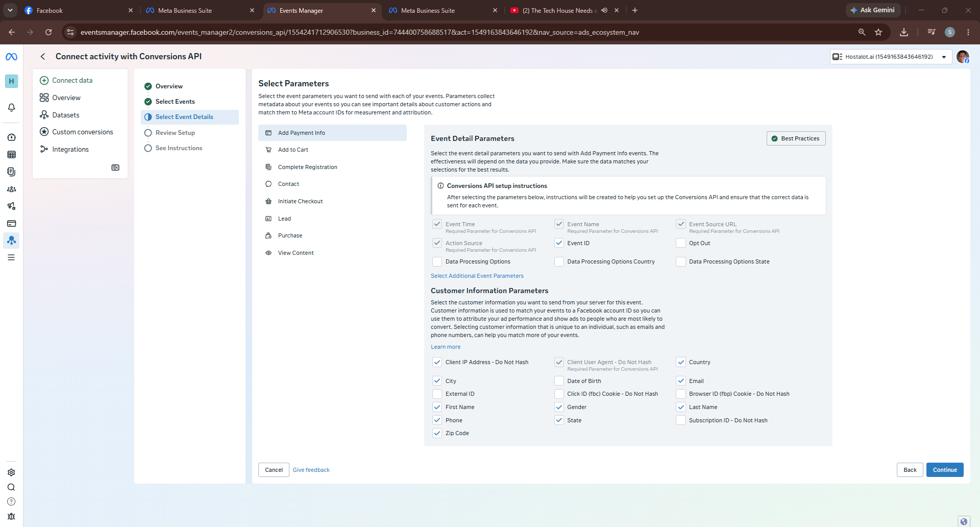This screenshot has width=980, height=527.
Task: Check the Opt Out checkbox
Action: [680, 243]
